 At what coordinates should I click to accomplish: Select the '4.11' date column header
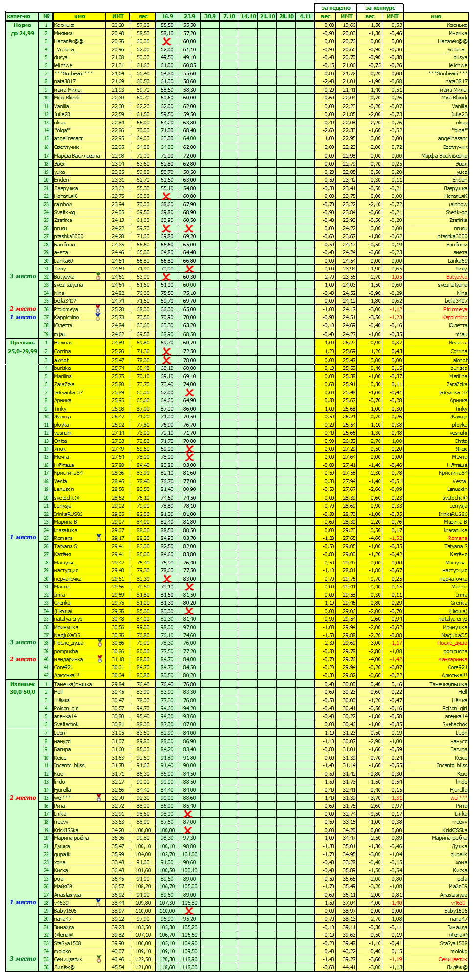pyautogui.click(x=305, y=16)
